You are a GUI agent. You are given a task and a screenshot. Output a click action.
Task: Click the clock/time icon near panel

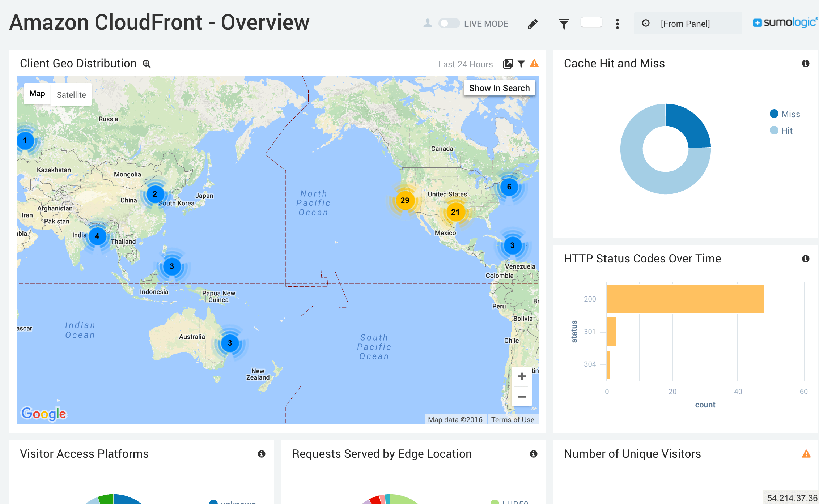coord(644,24)
